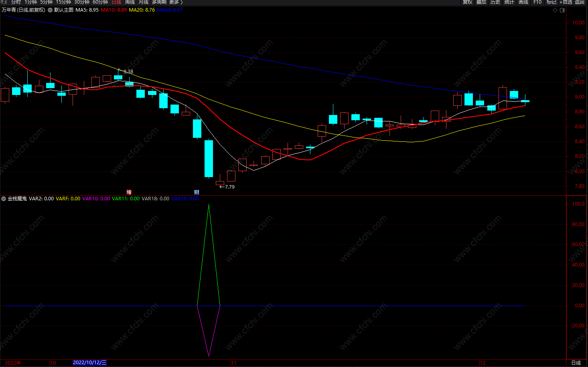Click the 10.00 price axis label
Viewport: 588px width, 367px height.
(578, 23)
